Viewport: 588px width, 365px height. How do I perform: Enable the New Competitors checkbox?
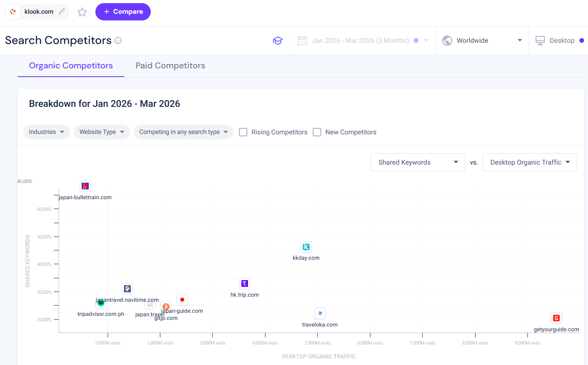[x=317, y=132]
